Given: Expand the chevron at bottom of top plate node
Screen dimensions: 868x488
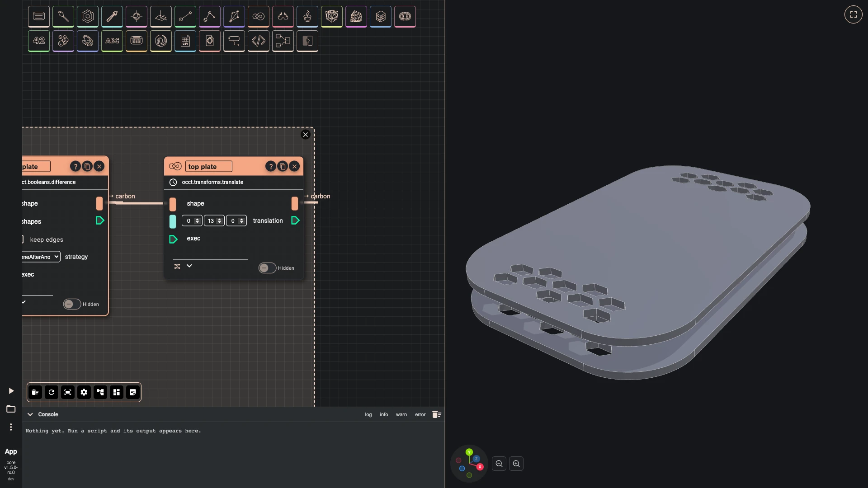Looking at the screenshot, I should (x=189, y=266).
